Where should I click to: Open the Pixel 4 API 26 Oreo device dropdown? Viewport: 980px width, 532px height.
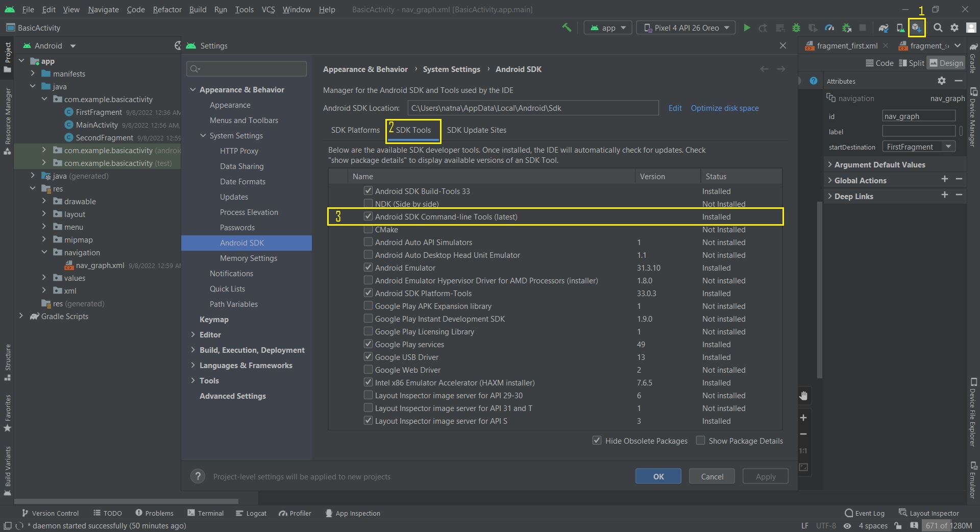686,28
